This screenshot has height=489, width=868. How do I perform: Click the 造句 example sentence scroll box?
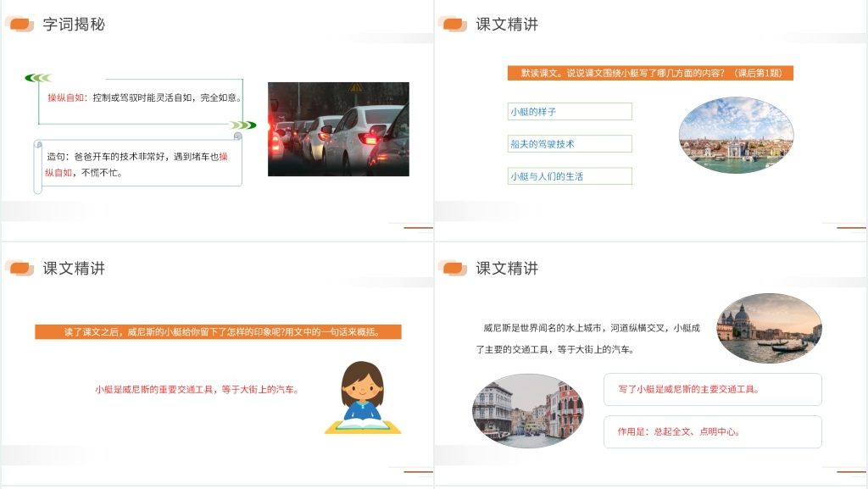click(138, 164)
